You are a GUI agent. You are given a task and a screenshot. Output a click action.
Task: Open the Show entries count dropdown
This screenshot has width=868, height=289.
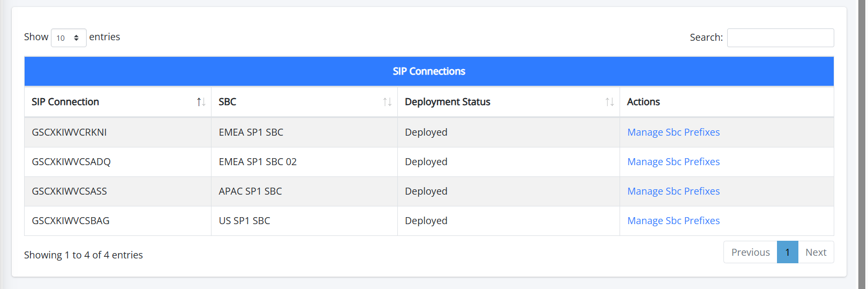[69, 38]
